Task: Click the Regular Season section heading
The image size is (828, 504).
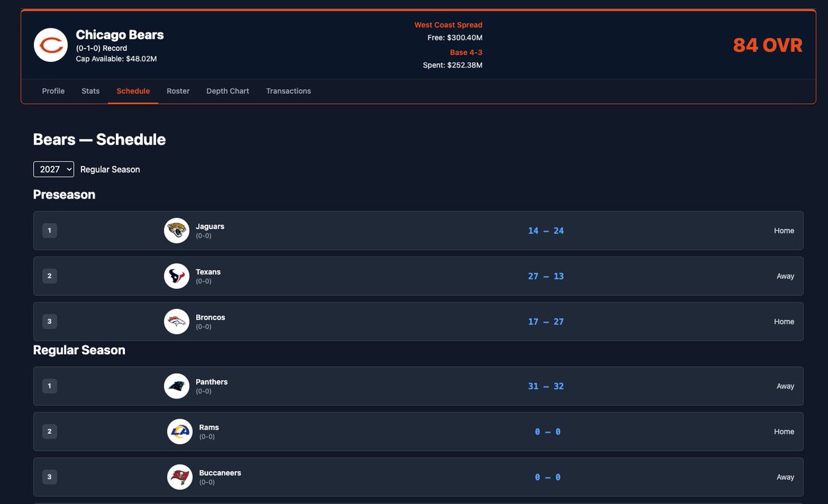Action: [x=79, y=350]
